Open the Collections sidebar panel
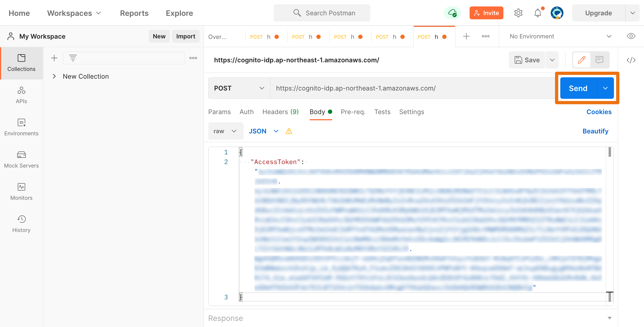Image resolution: width=644 pixels, height=327 pixels. [x=21, y=63]
